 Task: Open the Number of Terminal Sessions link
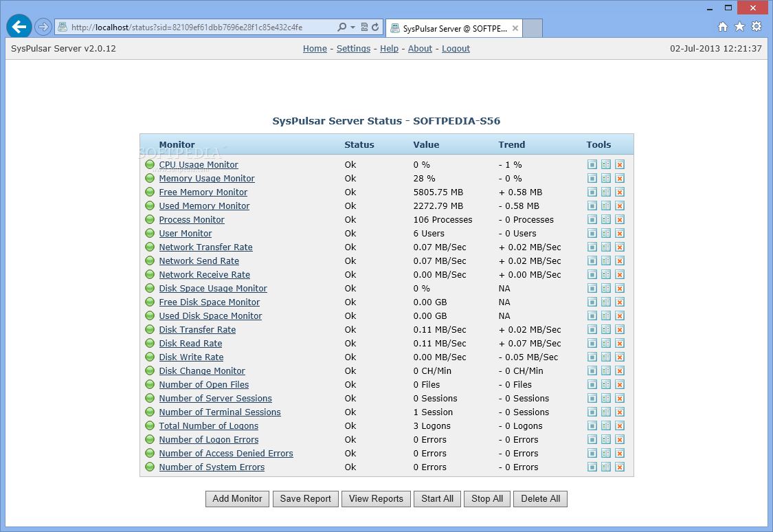click(x=220, y=412)
